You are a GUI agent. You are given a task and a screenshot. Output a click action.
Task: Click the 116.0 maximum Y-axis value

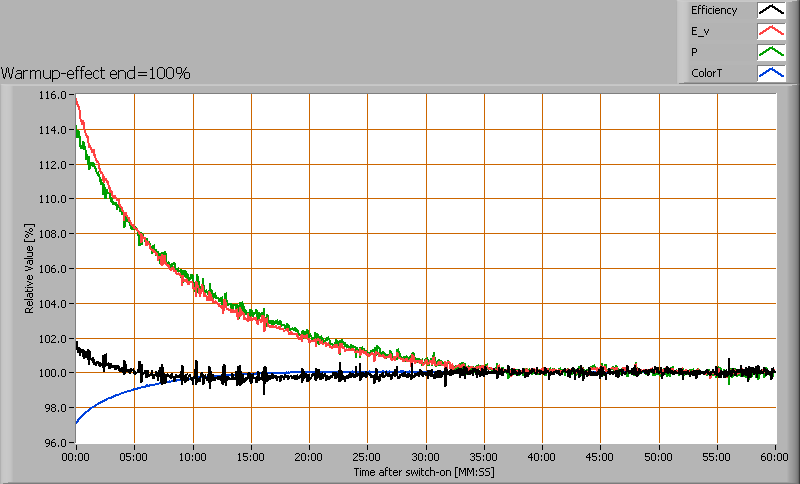[x=53, y=95]
